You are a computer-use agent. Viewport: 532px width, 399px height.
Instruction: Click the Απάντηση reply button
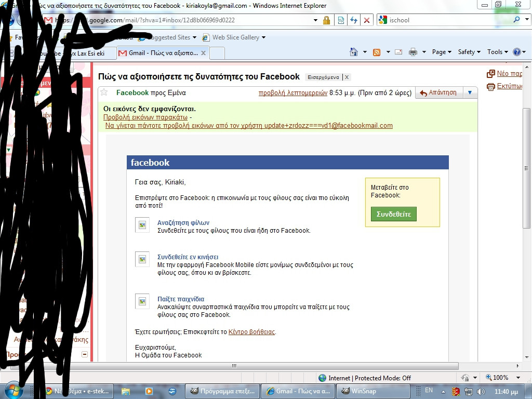point(440,92)
